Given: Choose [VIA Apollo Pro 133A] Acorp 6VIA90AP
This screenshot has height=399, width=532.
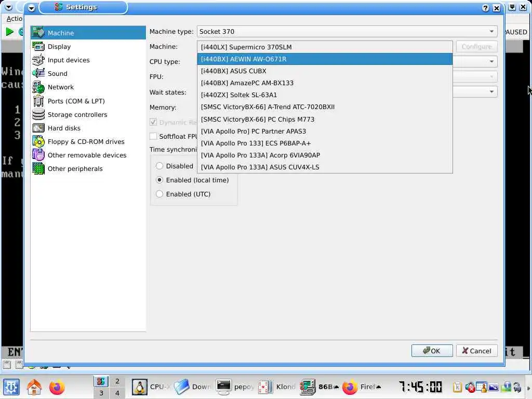Looking at the screenshot, I should point(325,155).
